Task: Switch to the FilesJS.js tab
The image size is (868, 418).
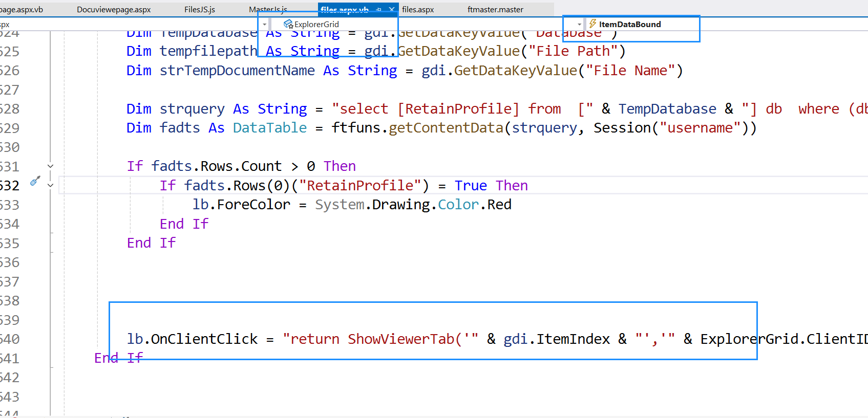Action: 199,10
